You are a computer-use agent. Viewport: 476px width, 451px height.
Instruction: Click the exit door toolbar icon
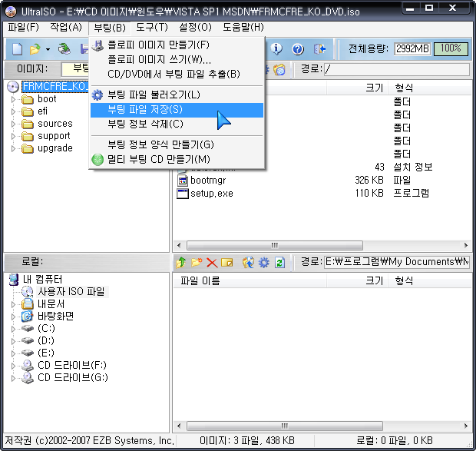[x=319, y=48]
